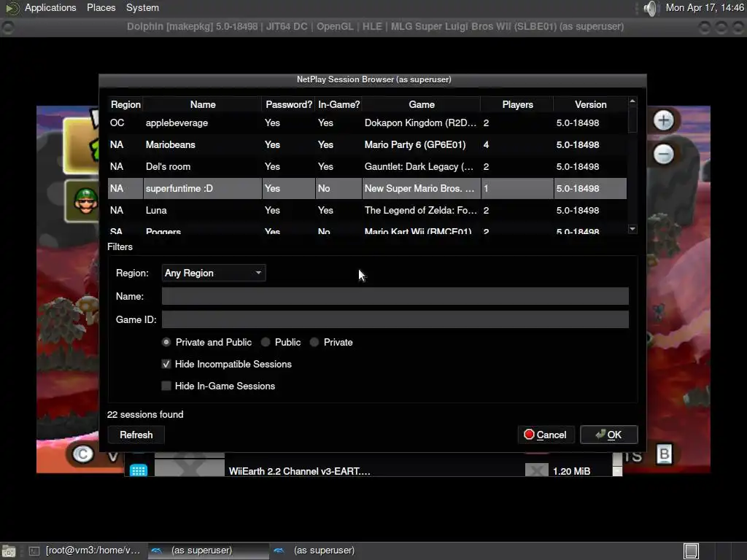Select the Luna session row
Viewport: 747px width, 560px height.
tap(367, 211)
